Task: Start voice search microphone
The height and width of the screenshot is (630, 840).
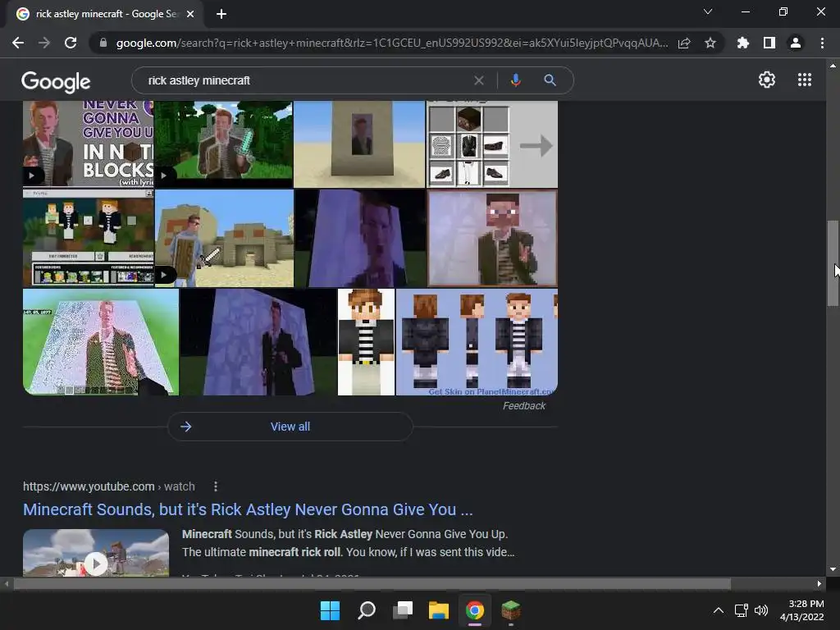Action: point(515,80)
